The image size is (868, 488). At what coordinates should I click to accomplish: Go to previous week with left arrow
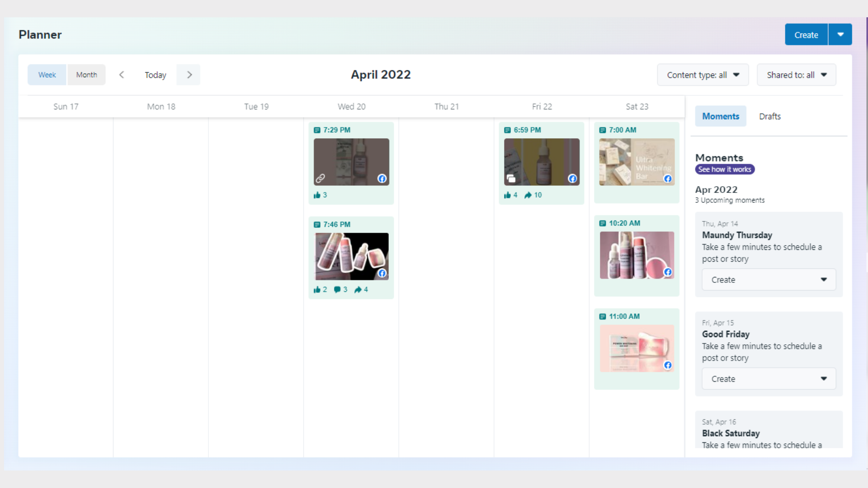click(121, 75)
